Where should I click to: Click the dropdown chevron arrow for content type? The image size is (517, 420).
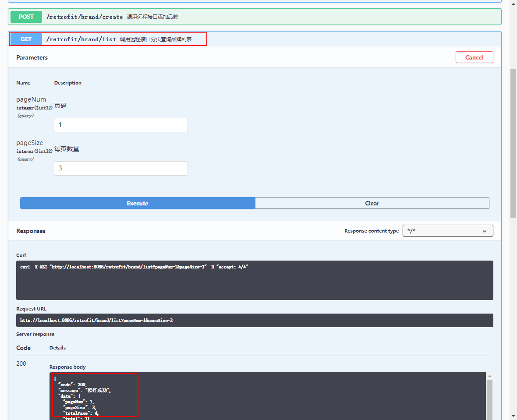[484, 231]
